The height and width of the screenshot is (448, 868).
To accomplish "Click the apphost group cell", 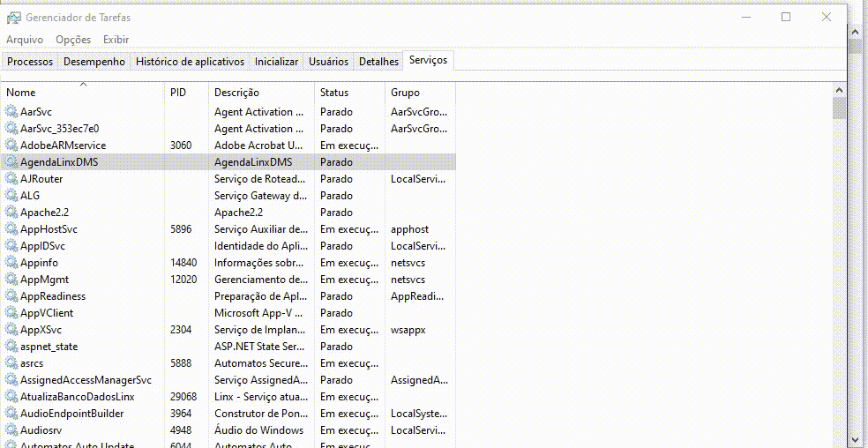I will click(409, 229).
